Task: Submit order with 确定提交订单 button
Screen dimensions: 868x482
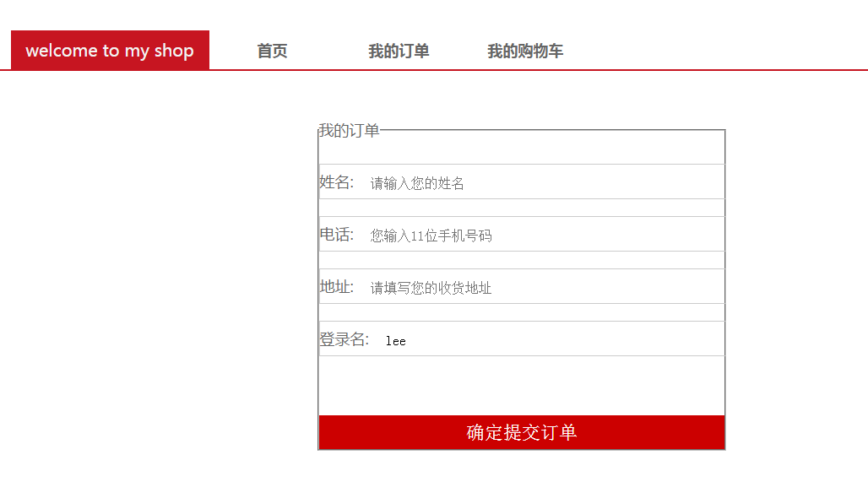Action: coord(522,432)
